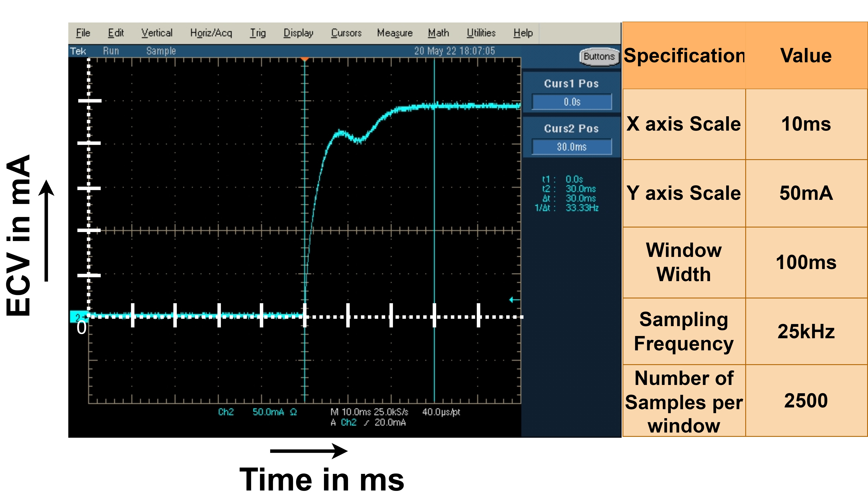Image resolution: width=868 pixels, height=500 pixels.
Task: Click the Δt 30.0ms cursor readout
Action: pyautogui.click(x=569, y=198)
